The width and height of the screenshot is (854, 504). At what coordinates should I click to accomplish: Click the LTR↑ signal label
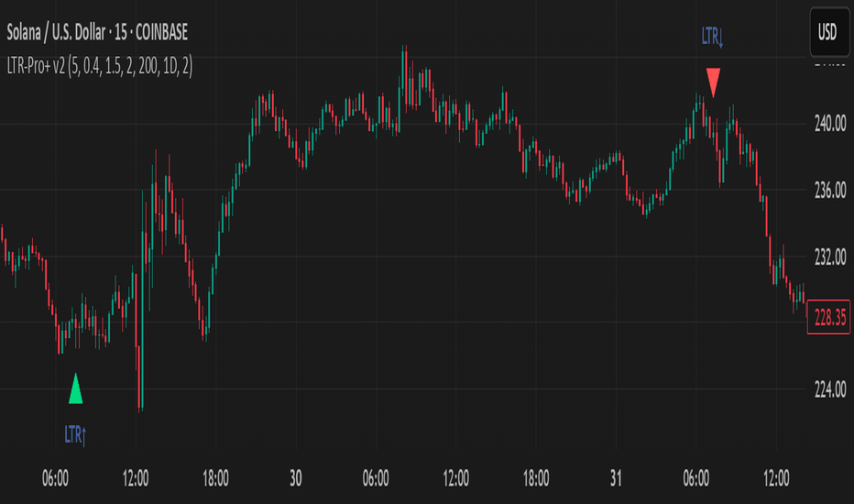[x=75, y=434]
